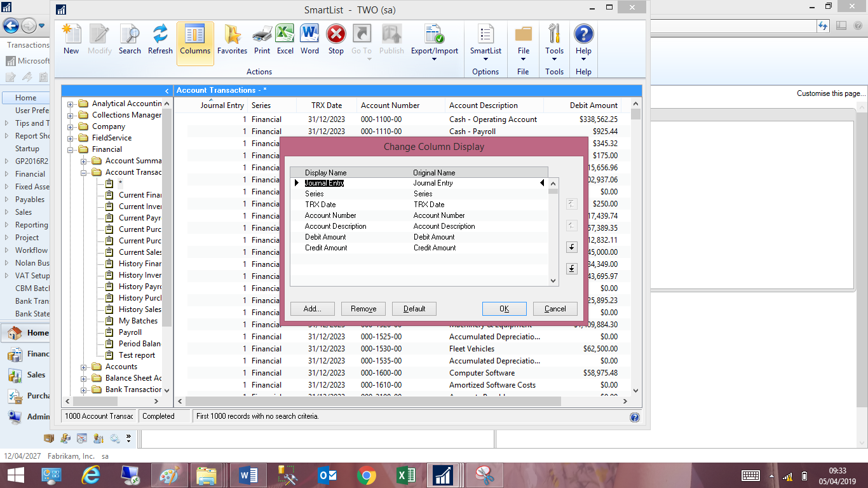Viewport: 868px width, 488px height.
Task: Collapse the Financial folder
Action: [x=71, y=149]
